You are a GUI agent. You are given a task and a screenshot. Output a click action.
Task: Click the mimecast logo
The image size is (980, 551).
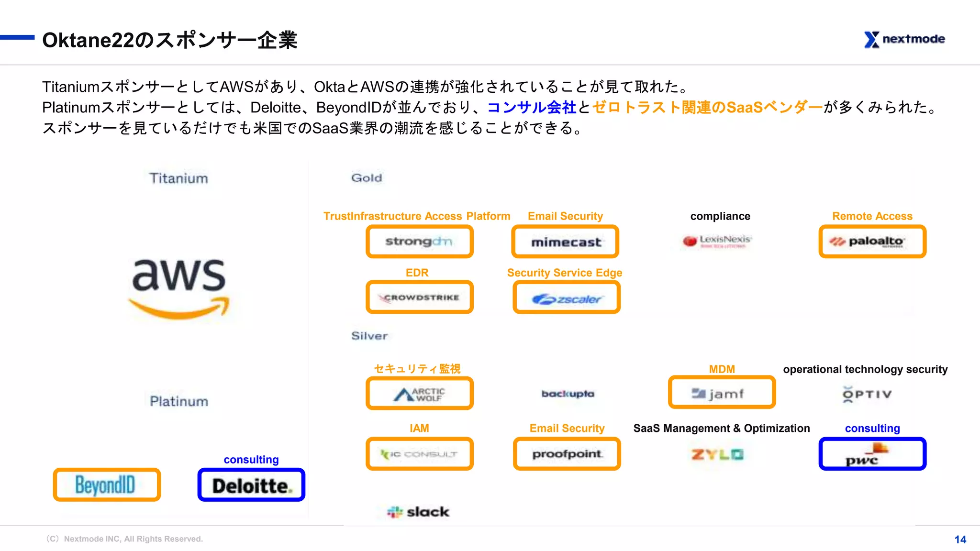566,242
